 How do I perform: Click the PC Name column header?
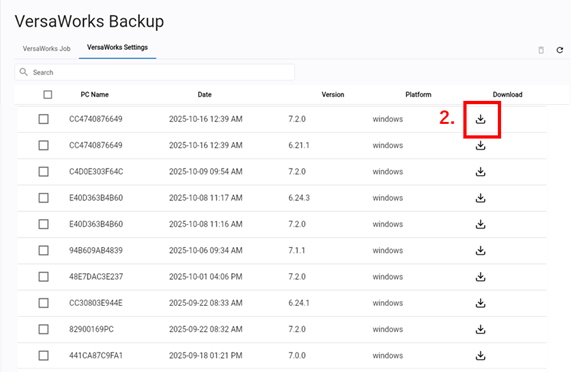(95, 95)
